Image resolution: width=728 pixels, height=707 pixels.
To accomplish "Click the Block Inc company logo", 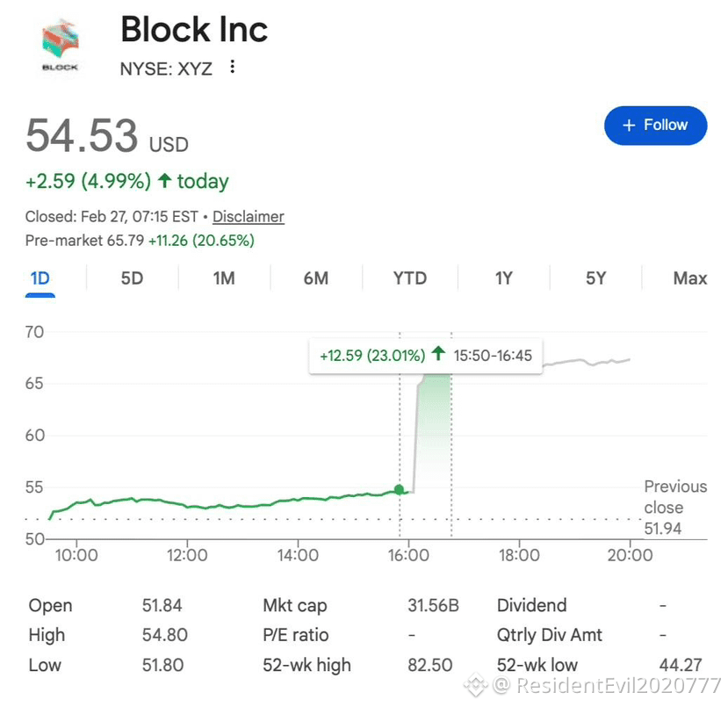I will pyautogui.click(x=60, y=45).
